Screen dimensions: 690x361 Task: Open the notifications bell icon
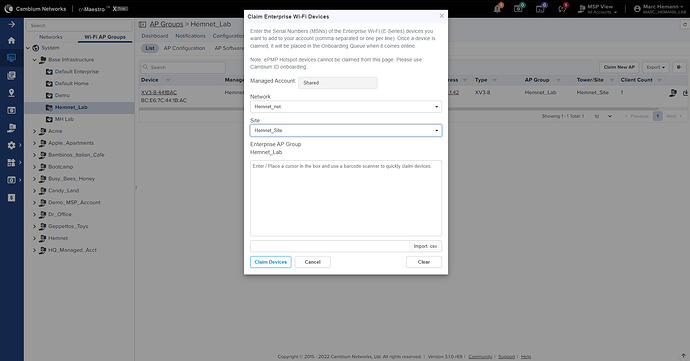(x=498, y=8)
